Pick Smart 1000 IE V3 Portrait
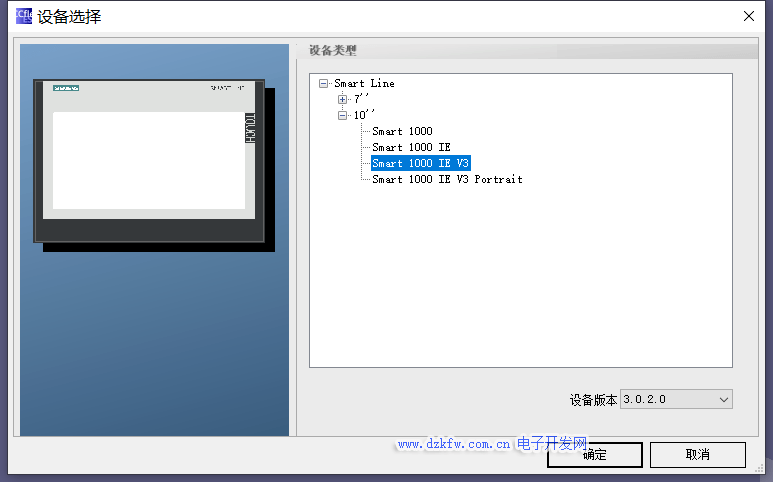Screen dimensions: 773x482 point(447,179)
